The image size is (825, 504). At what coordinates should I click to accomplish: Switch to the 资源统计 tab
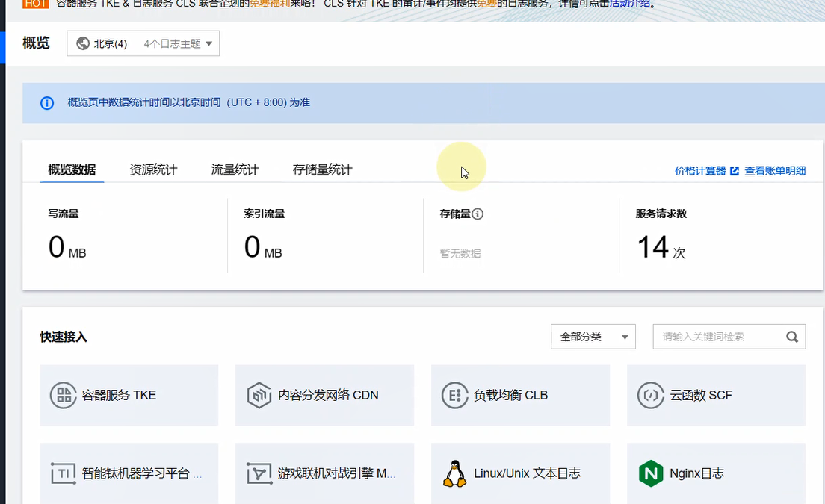(153, 169)
